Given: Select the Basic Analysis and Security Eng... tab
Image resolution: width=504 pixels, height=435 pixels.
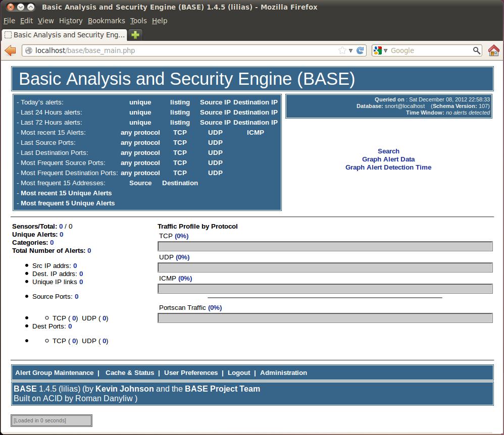Looking at the screenshot, I should point(65,35).
